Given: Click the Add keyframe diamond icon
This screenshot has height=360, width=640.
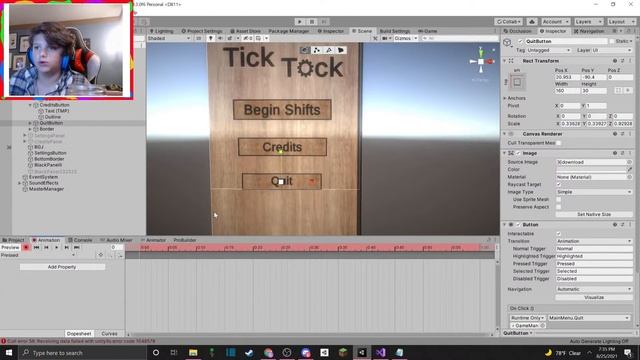Looking at the screenshot, I should 100,255.
